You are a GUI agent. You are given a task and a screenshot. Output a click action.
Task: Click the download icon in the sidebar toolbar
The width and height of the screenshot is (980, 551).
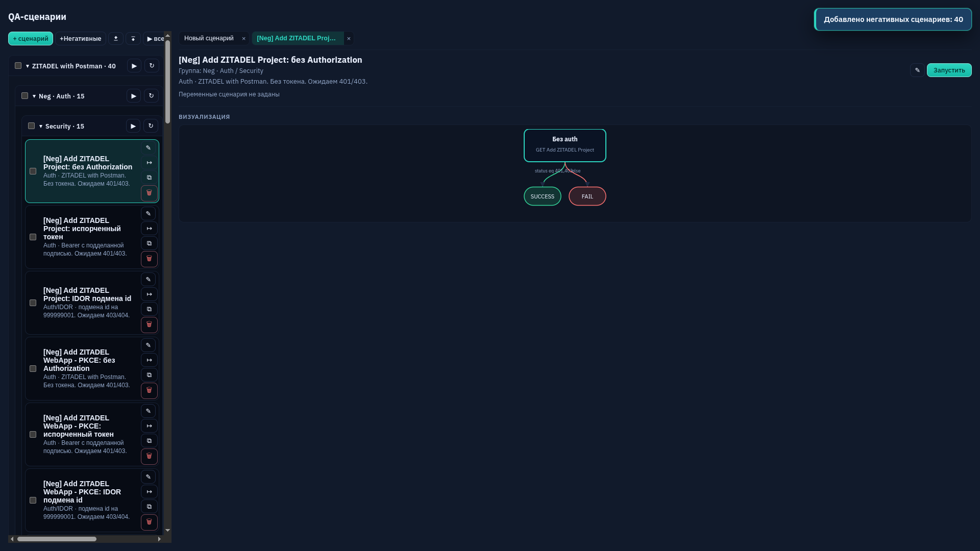[133, 39]
